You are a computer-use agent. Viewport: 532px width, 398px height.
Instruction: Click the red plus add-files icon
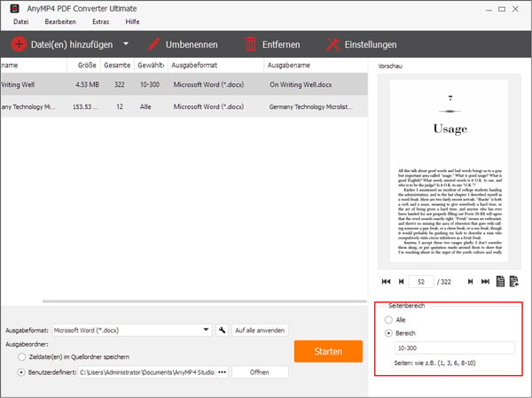click(x=19, y=44)
